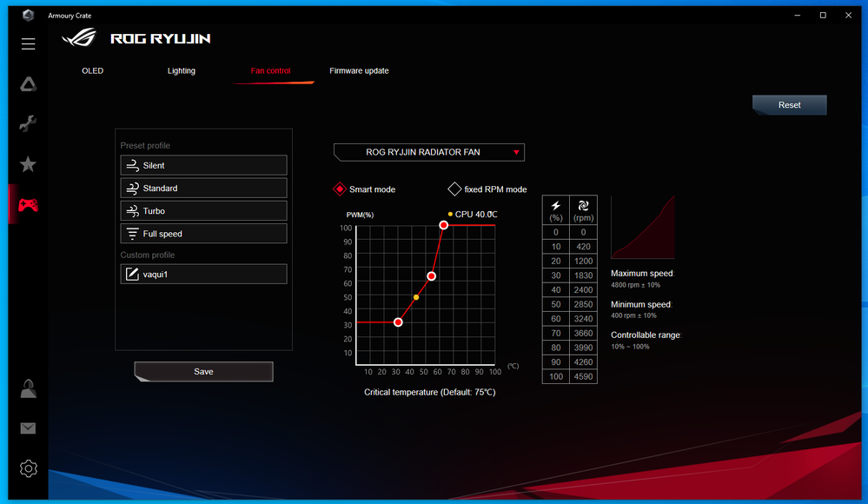Click the Critical temperature (Default: 75°C) text
868x504 pixels.
point(429,392)
